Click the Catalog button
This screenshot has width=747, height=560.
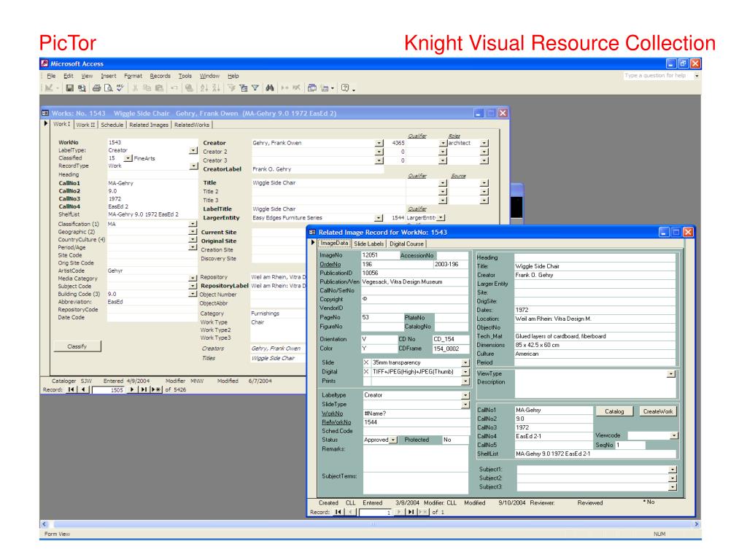point(614,411)
